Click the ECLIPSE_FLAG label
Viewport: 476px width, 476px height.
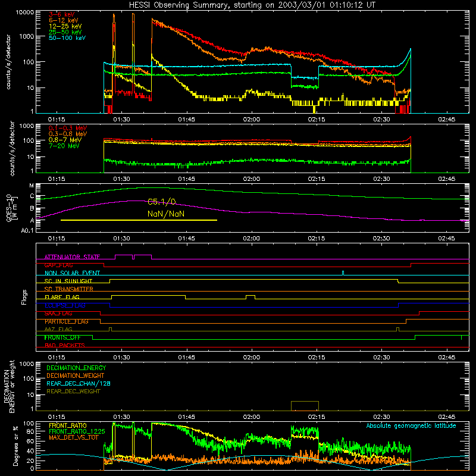pyautogui.click(x=65, y=305)
